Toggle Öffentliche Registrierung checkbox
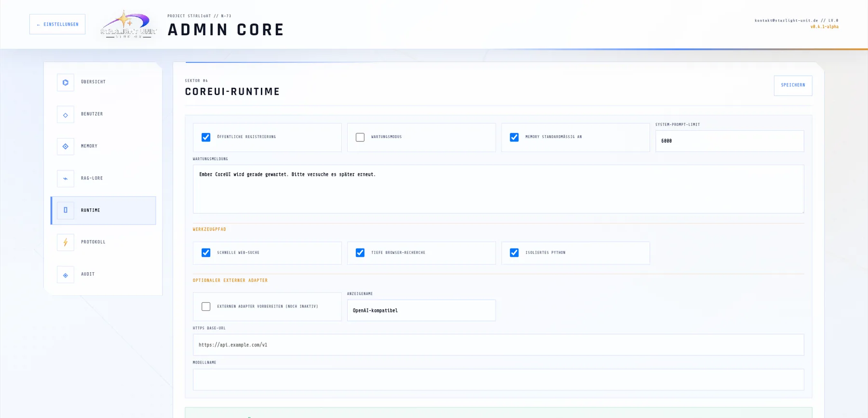 (x=206, y=137)
